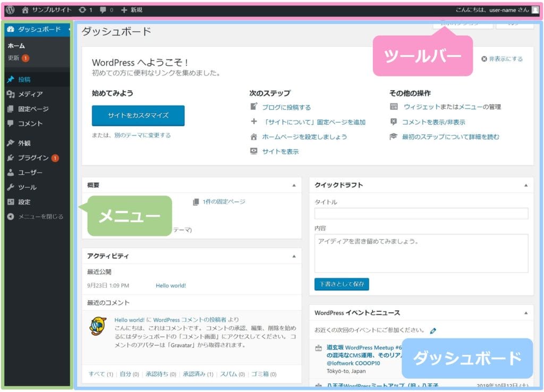Image resolution: width=544 pixels, height=392 pixels.
Task: Open ブログに投稿する link
Action: click(x=286, y=107)
